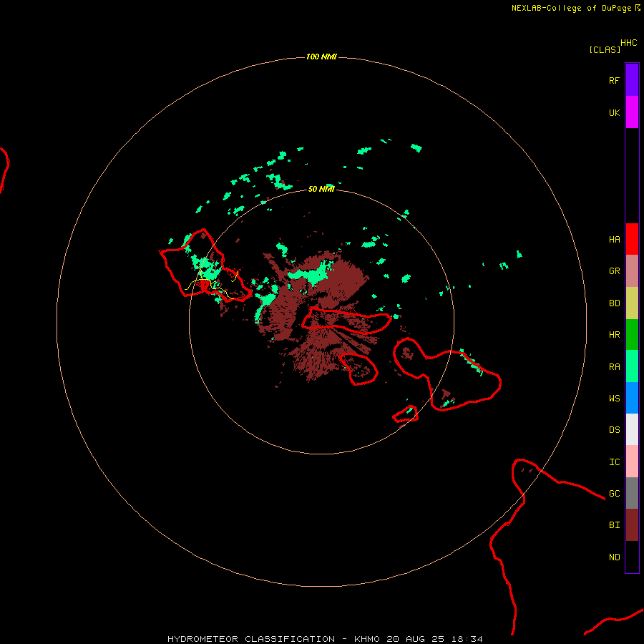
Task: Select the GR pink legend swatch
Action: 632,271
